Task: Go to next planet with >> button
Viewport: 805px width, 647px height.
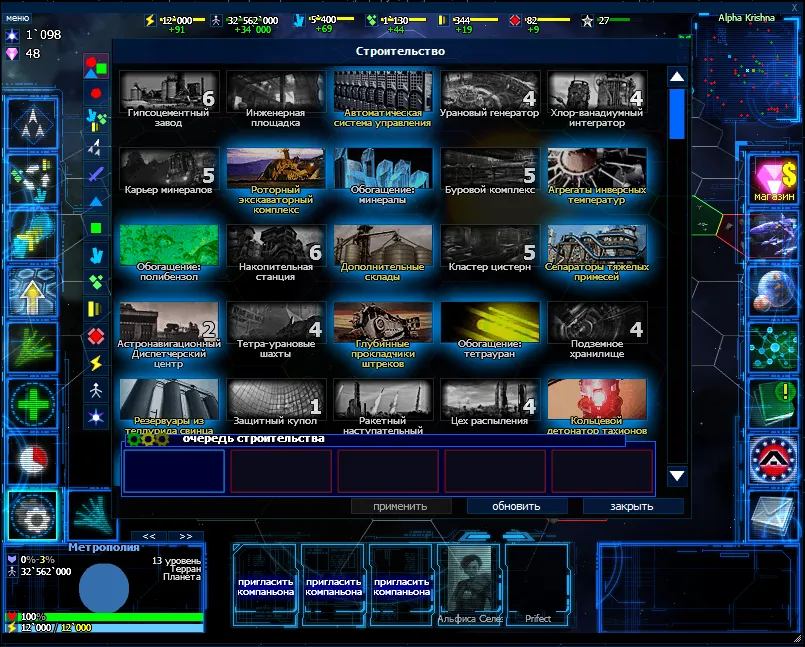Action: [x=185, y=536]
